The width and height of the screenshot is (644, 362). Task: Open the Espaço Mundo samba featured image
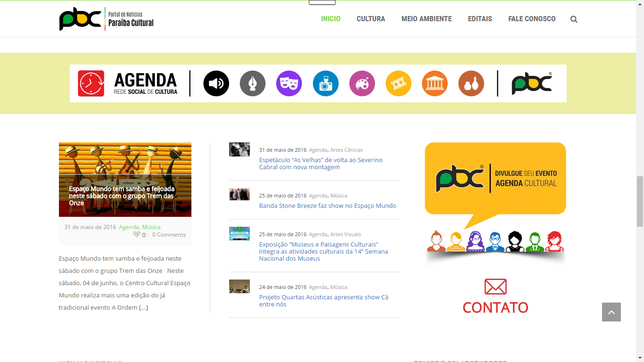(x=125, y=180)
